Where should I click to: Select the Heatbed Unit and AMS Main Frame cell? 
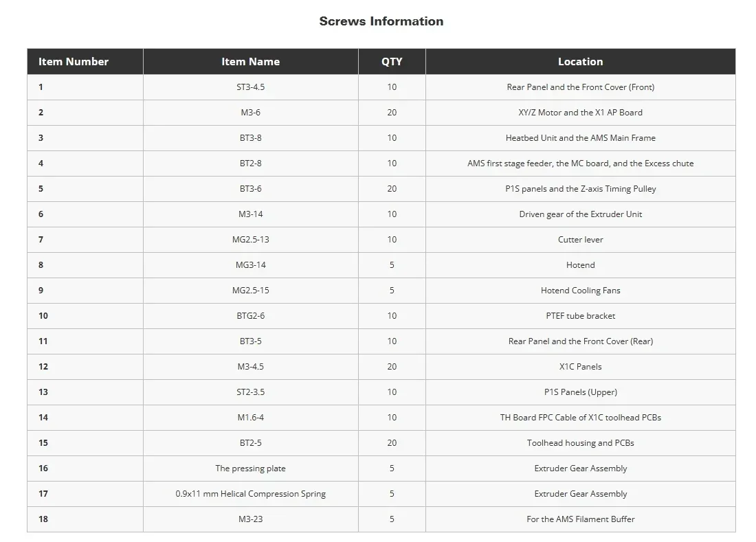[x=581, y=138]
